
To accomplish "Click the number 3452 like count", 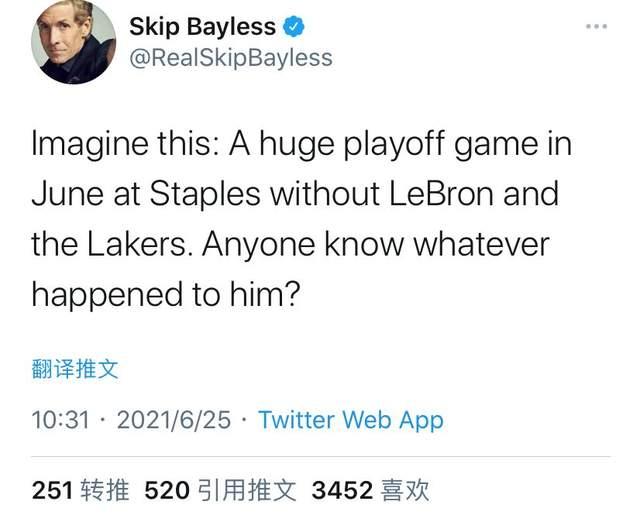I will (x=342, y=490).
